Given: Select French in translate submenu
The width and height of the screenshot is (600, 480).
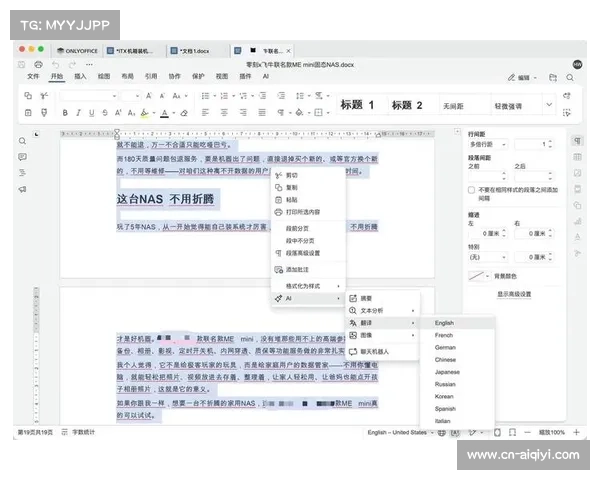Looking at the screenshot, I should coord(457,335).
